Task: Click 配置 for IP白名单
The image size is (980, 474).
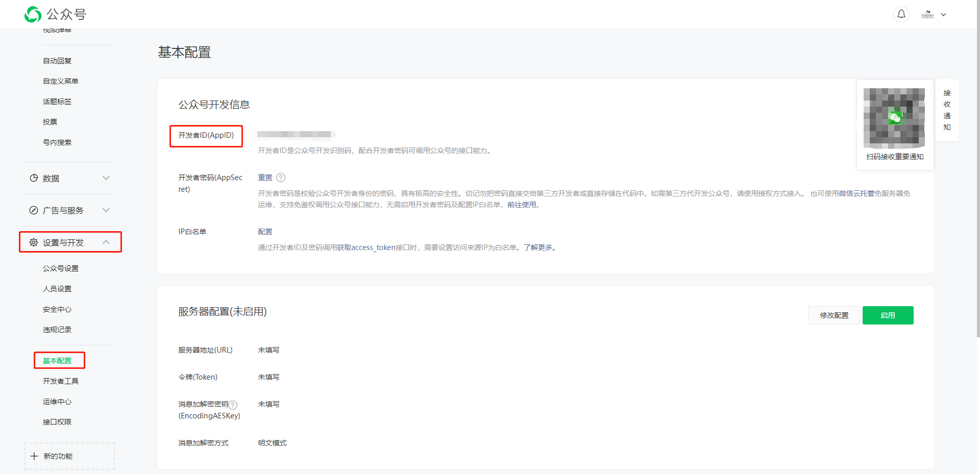Action: click(265, 232)
